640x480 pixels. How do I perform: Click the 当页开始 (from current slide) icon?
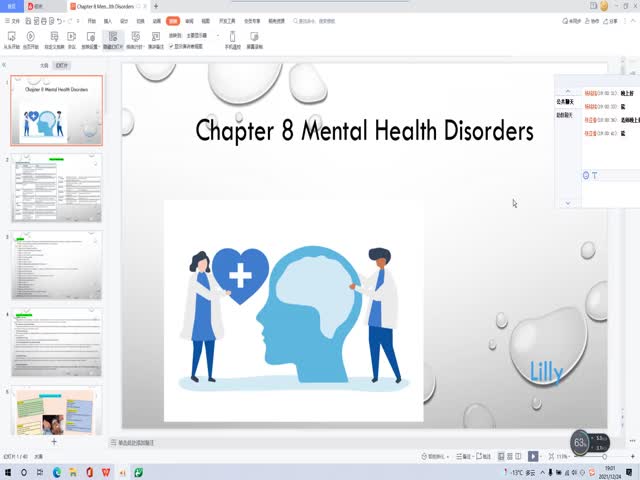(31, 40)
